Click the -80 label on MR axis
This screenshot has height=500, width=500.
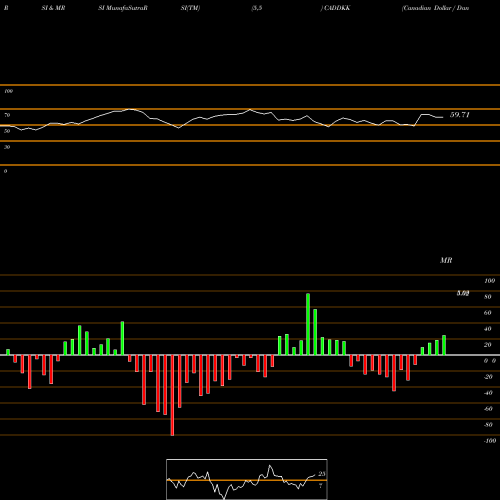click(488, 425)
